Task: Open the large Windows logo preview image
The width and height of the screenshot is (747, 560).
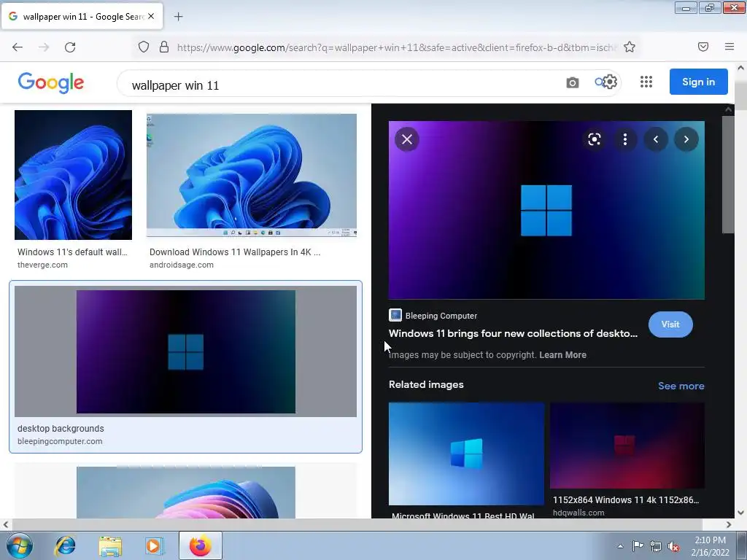Action: click(546, 210)
